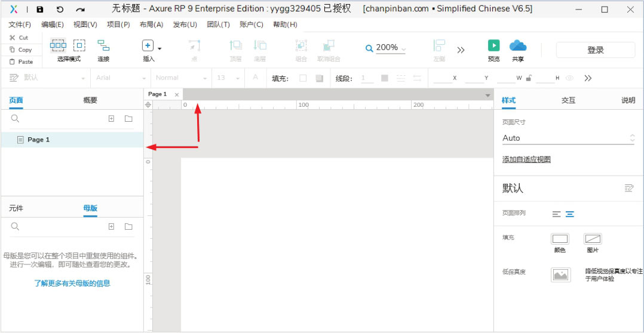644x333 pixels.
Task: Click the 填充 fill color swatch
Action: [303, 78]
